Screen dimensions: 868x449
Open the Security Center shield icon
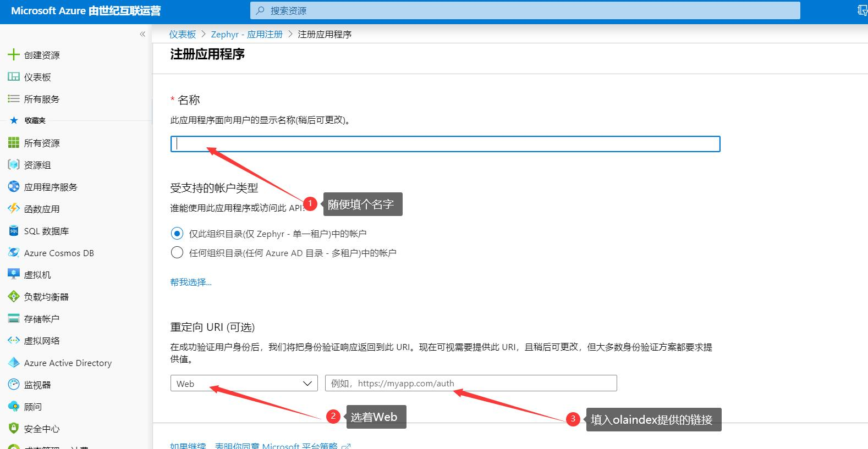[13, 429]
